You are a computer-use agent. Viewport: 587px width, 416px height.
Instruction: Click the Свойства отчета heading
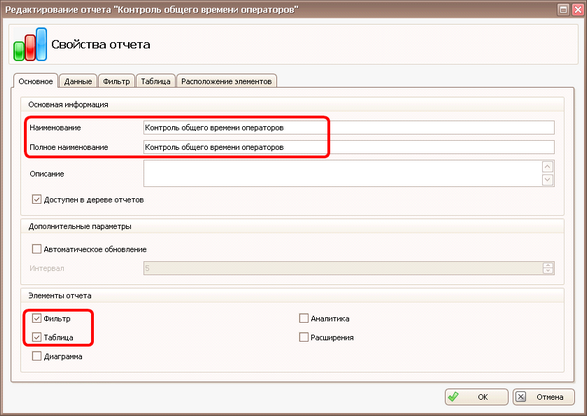pyautogui.click(x=101, y=45)
